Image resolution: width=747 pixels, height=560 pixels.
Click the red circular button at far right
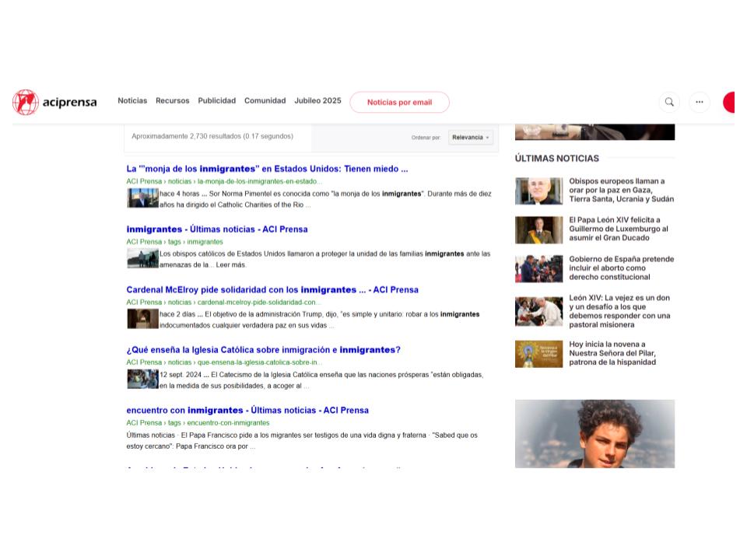coord(730,102)
